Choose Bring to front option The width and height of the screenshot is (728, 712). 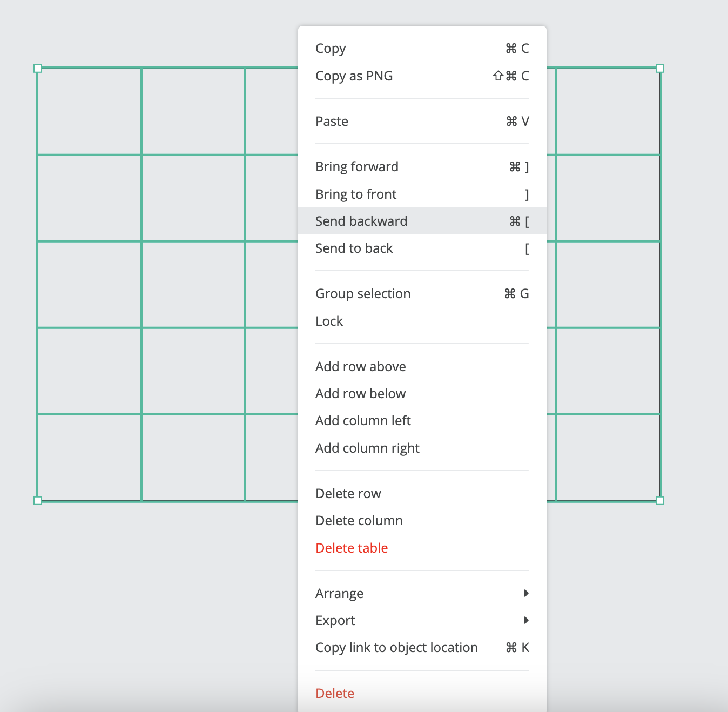tap(422, 194)
